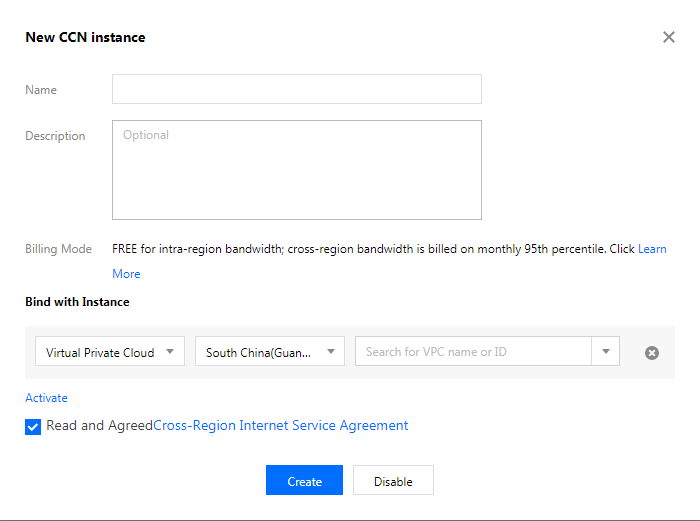Click the Virtual Private Cloud dropdown arrow
This screenshot has width=700, height=521.
[170, 351]
